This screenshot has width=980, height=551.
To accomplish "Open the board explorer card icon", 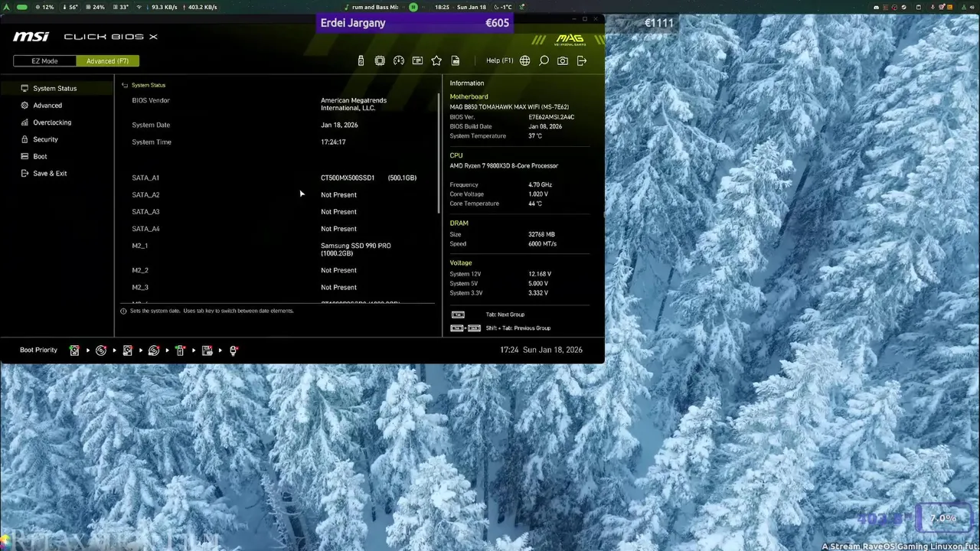I will click(x=417, y=60).
